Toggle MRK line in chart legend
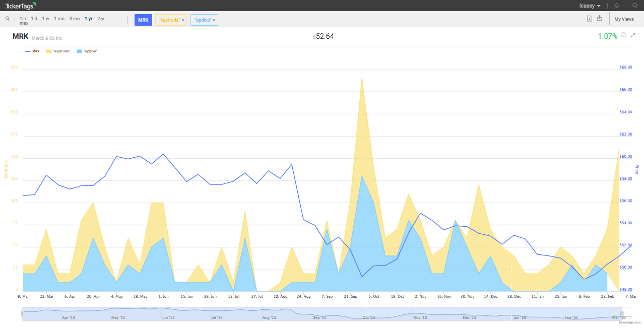 (32, 51)
